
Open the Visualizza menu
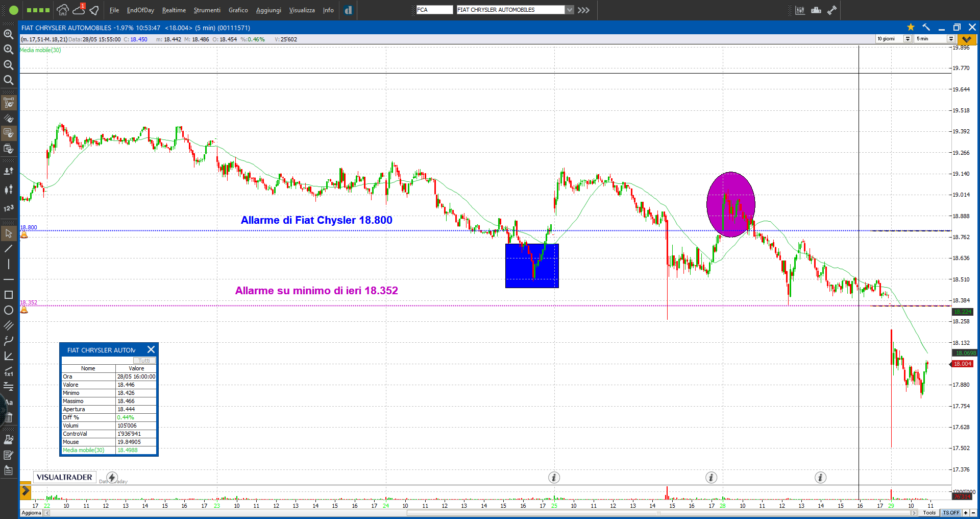click(302, 10)
